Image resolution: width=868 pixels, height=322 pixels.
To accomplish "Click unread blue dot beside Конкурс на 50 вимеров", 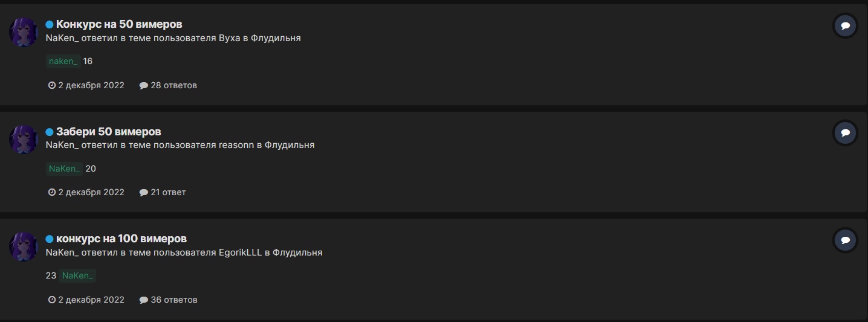I will tap(50, 25).
